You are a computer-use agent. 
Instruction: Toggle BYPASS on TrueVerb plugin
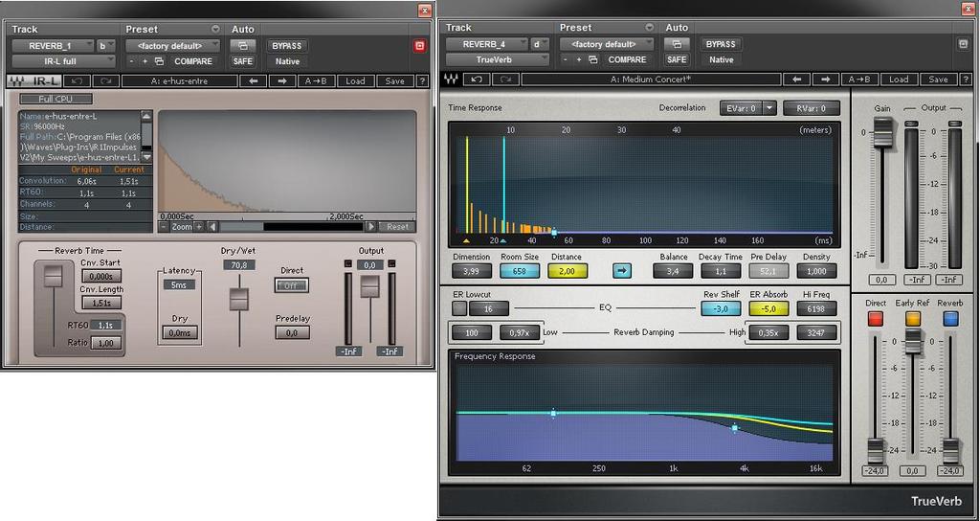pyautogui.click(x=721, y=44)
